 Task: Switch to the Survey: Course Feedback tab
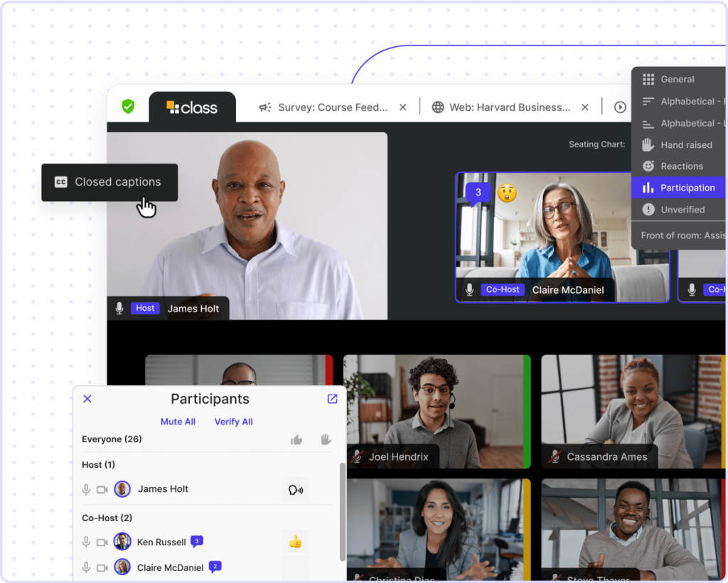(333, 107)
